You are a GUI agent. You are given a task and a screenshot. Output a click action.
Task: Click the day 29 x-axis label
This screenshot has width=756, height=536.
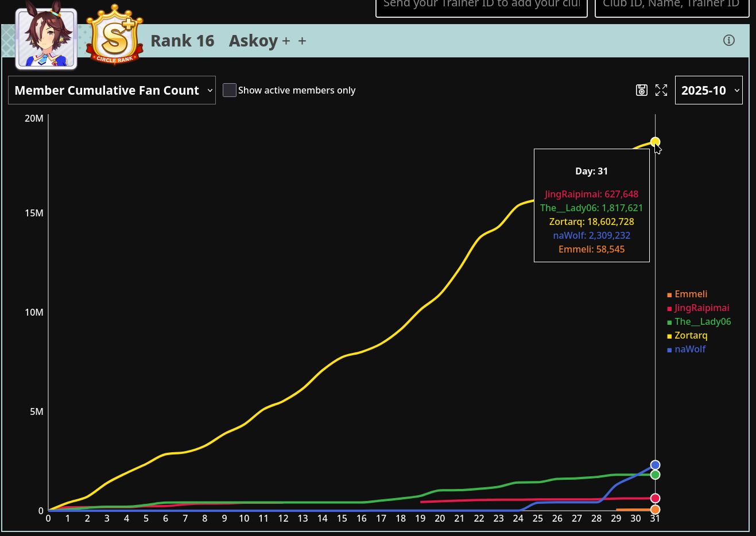(x=616, y=518)
